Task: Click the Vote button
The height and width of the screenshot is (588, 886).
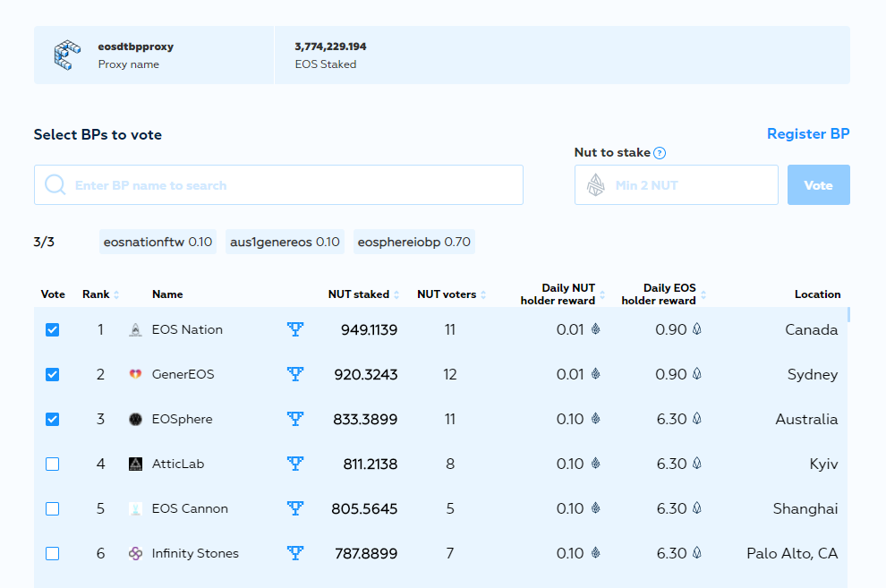Action: click(818, 184)
